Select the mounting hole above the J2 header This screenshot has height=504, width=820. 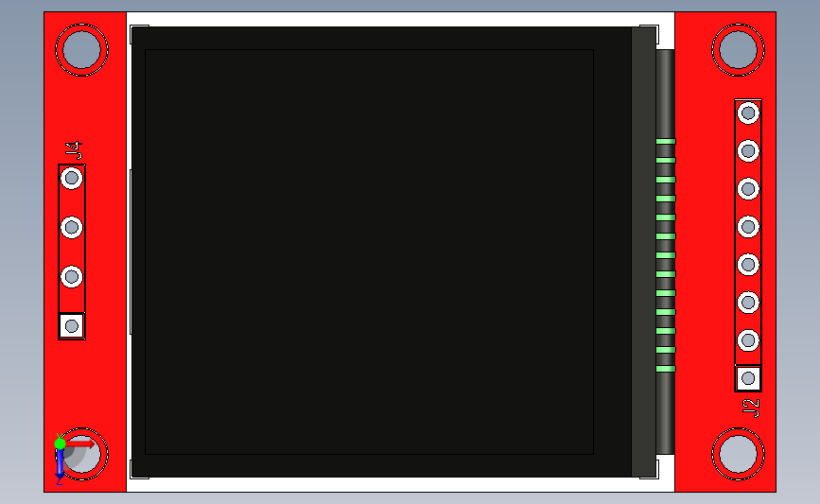(738, 50)
